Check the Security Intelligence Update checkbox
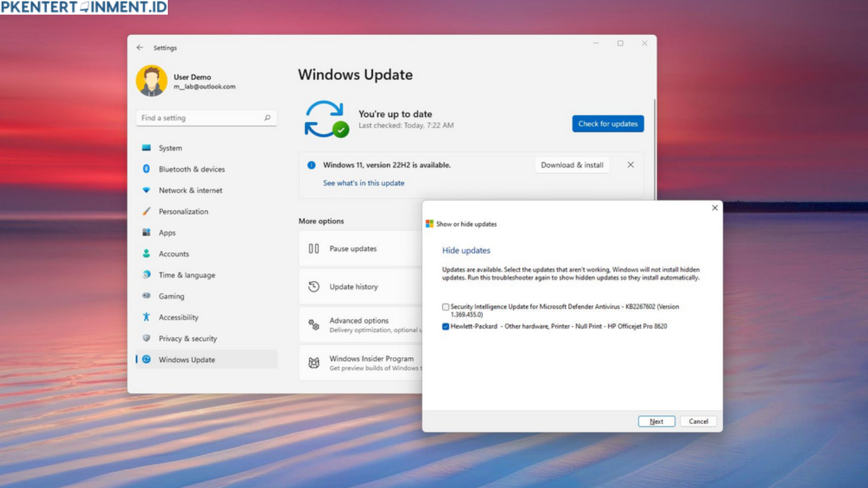Screen dimensions: 868x488 (x=445, y=306)
